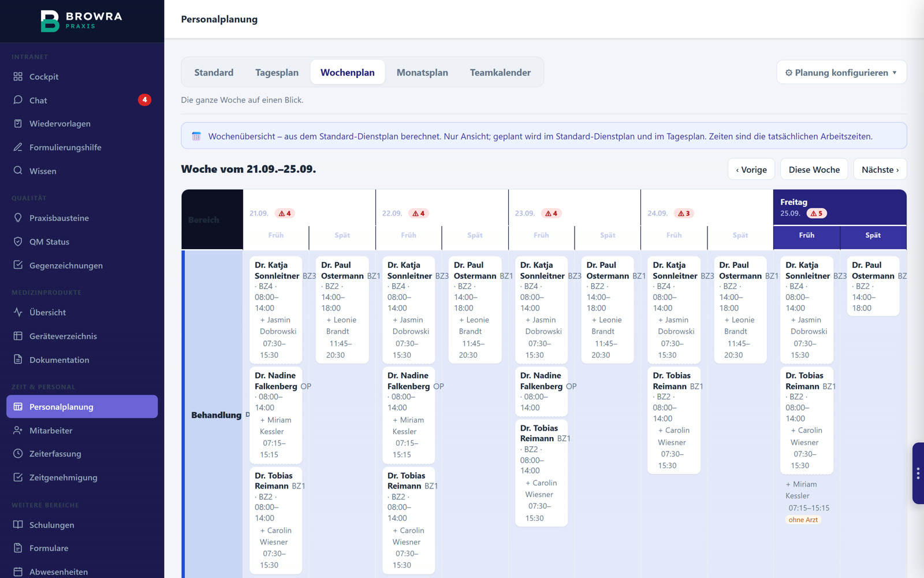The height and width of the screenshot is (578, 924).
Task: Click the Abwesenheiten calendar icon
Action: coord(18,572)
